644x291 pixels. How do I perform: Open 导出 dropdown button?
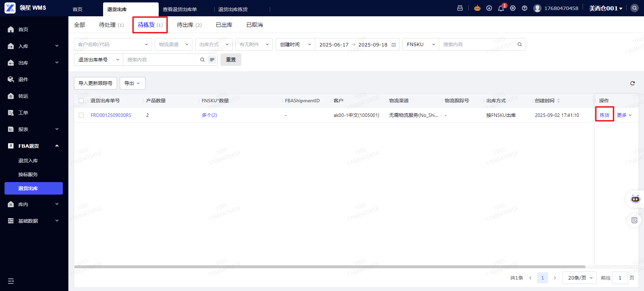(x=132, y=83)
